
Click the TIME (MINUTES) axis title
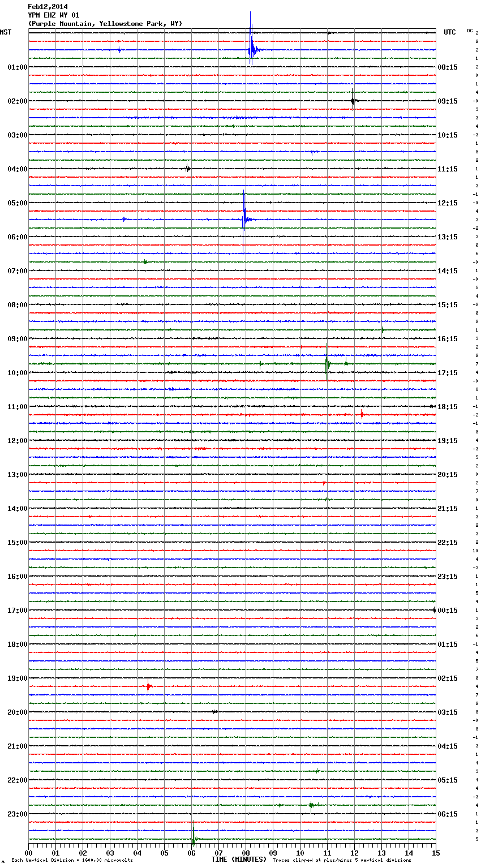pos(239,860)
